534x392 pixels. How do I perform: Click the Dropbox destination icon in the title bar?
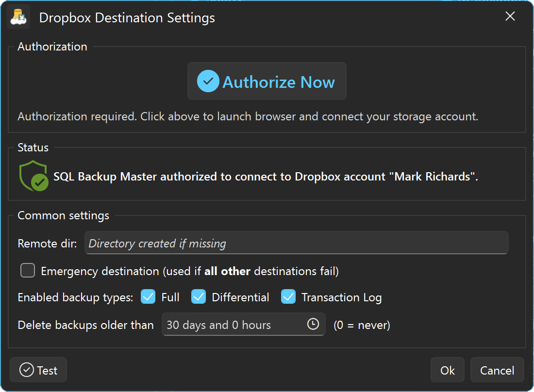coord(18,17)
